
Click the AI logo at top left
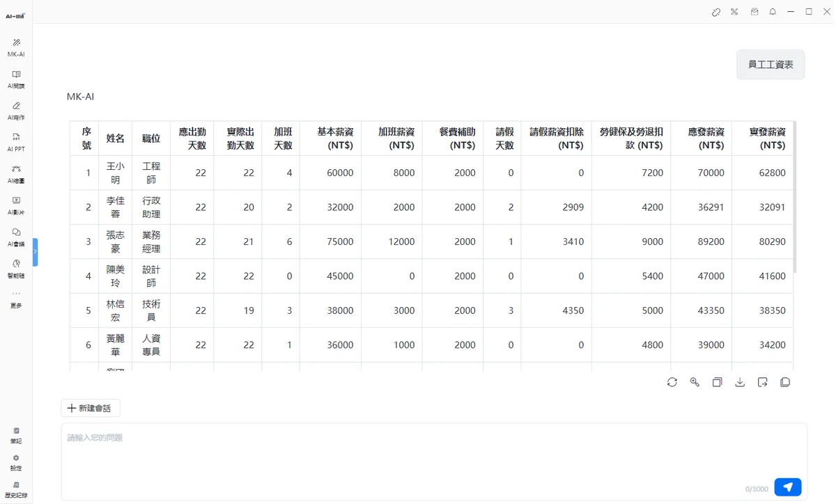pos(15,15)
